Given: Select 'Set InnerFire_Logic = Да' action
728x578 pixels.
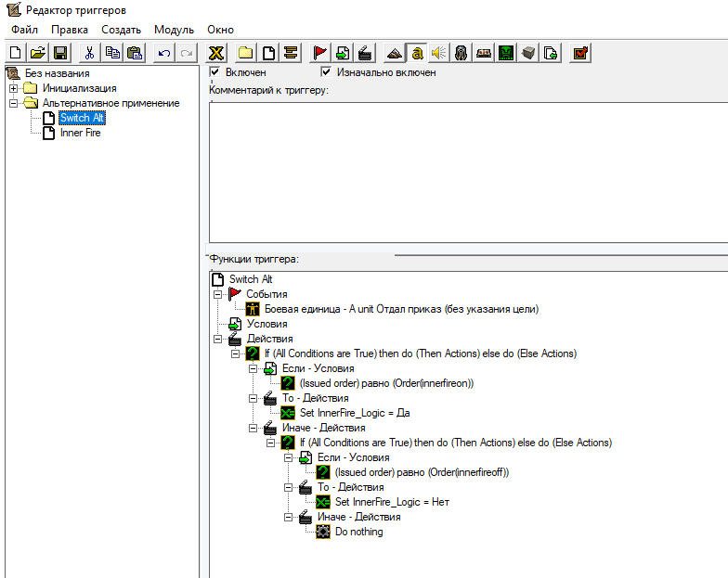Looking at the screenshot, I should click(x=355, y=413).
